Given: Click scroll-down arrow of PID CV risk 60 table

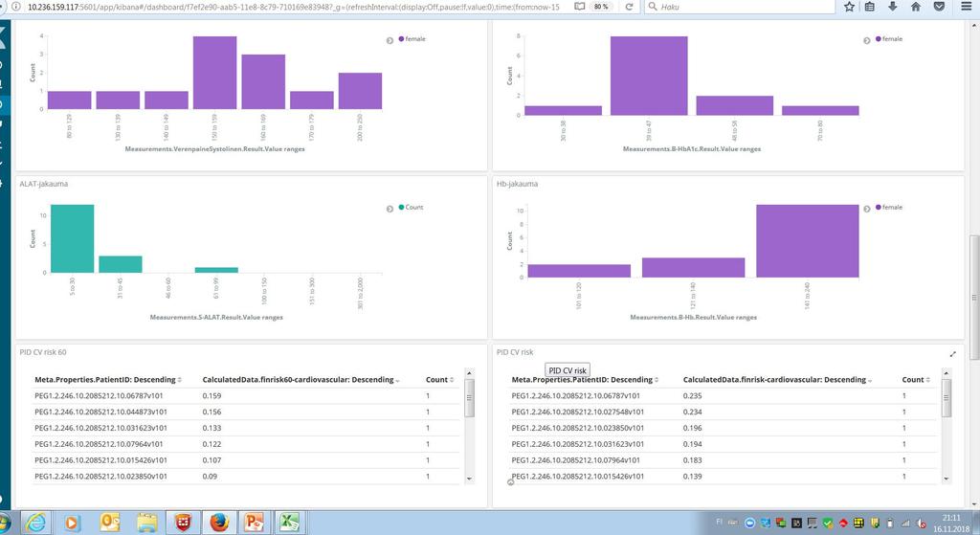Looking at the screenshot, I should (x=469, y=479).
